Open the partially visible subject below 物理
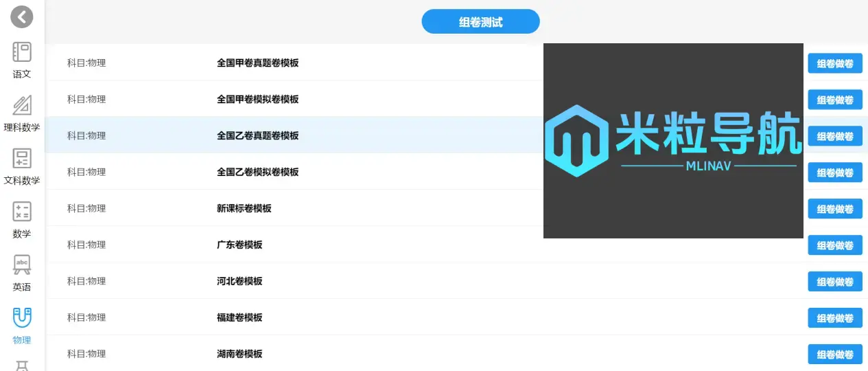 pyautogui.click(x=22, y=366)
